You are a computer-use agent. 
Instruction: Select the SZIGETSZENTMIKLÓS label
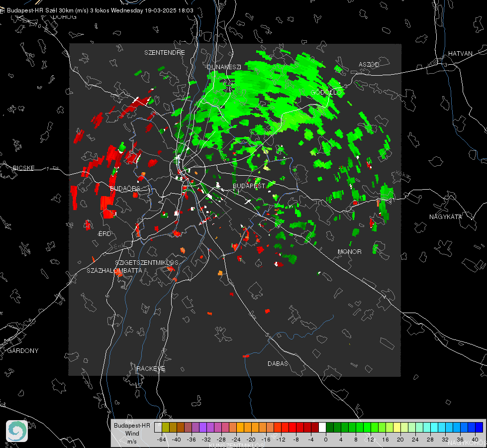[x=147, y=262]
